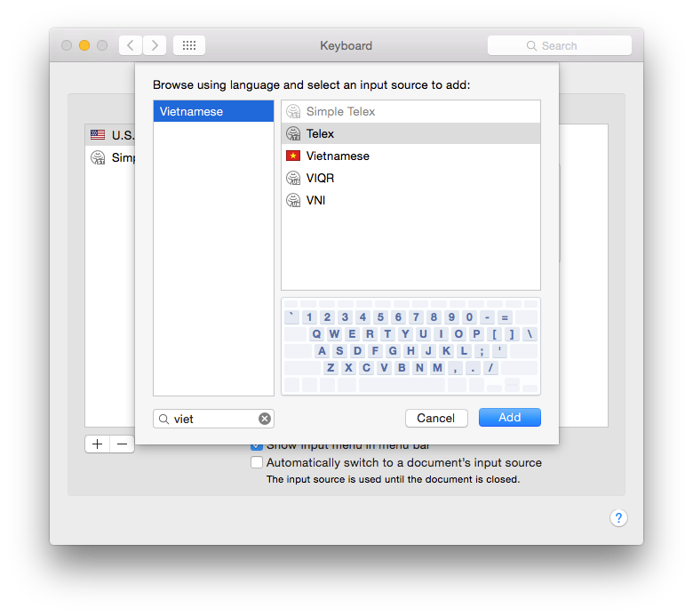
Task: Click the M key in the keyboard preview
Action: (x=437, y=367)
